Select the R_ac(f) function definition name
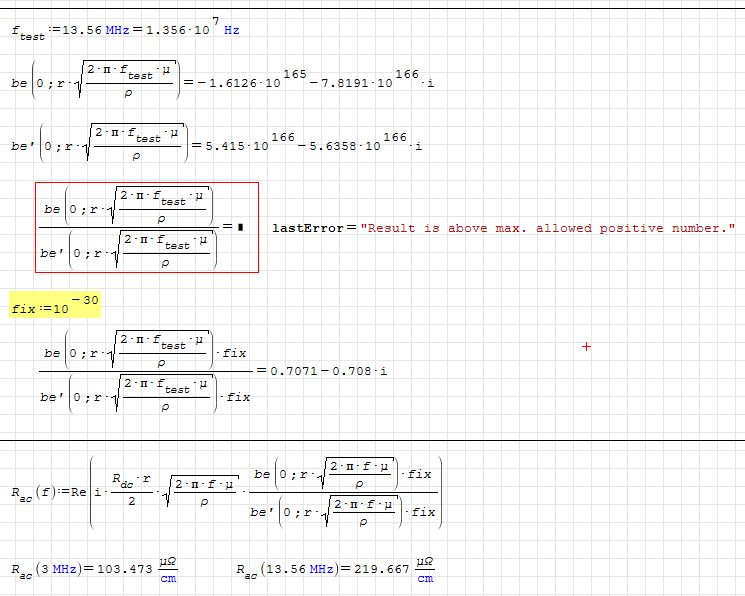 31,492
